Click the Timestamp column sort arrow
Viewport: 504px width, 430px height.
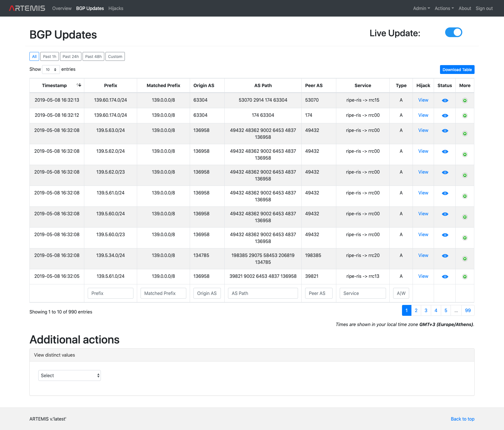[x=79, y=85]
